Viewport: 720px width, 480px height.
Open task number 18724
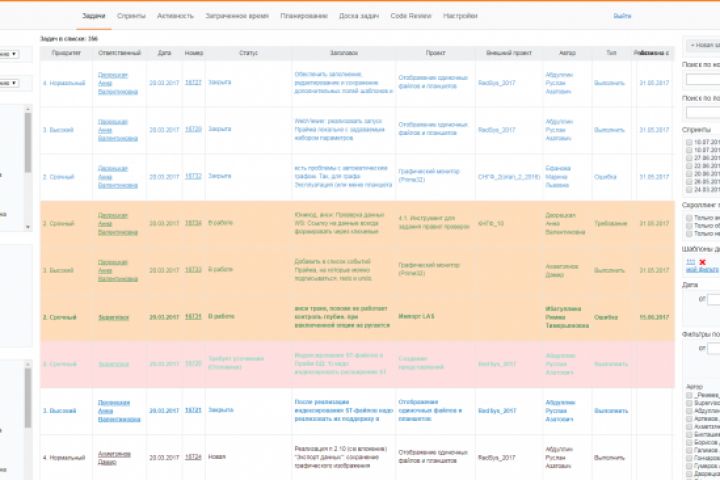[193, 457]
